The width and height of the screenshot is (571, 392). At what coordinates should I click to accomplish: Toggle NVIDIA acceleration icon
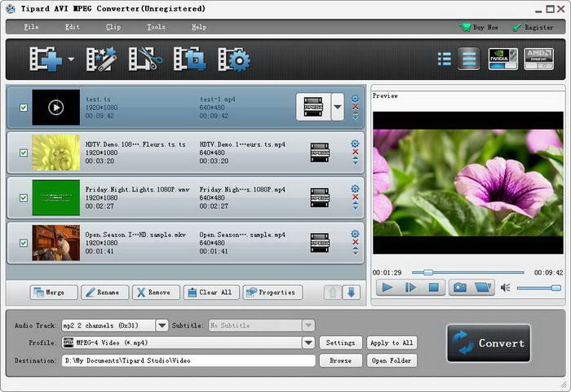coord(502,59)
